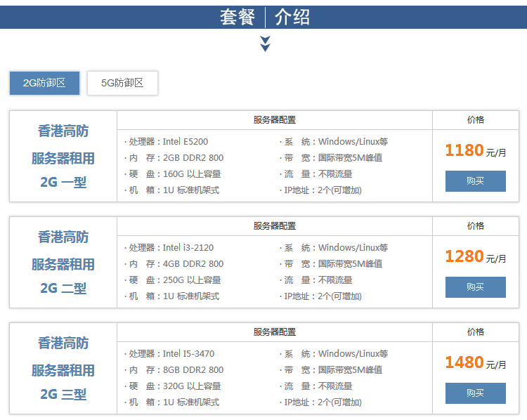Click 国际带宽5M峰值 in the i3-2120 plan
Image resolution: width=527 pixels, height=420 pixels.
[x=350, y=264]
